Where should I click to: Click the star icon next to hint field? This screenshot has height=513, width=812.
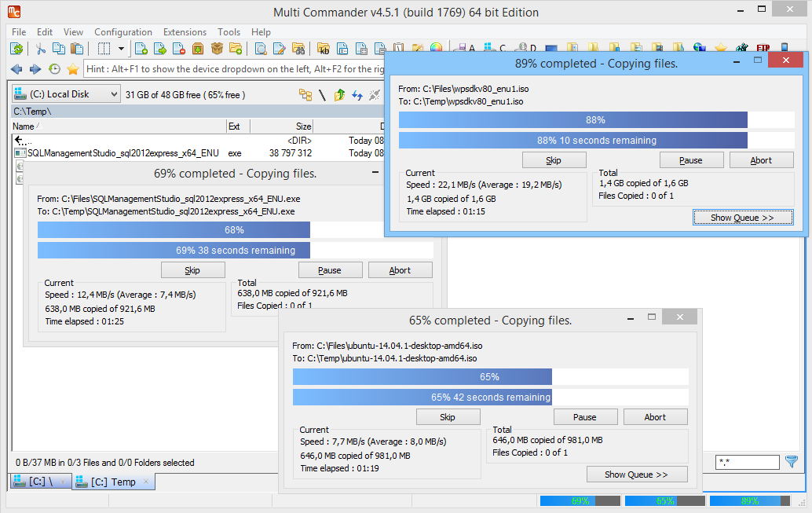click(x=73, y=69)
